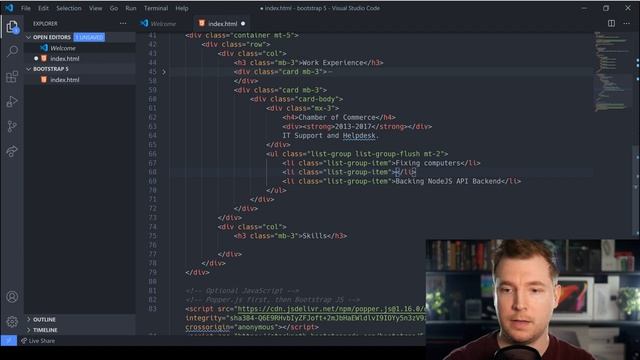640x360 pixels.
Task: Collapse the BOOTSTRAP 5 folder section
Action: click(29, 69)
